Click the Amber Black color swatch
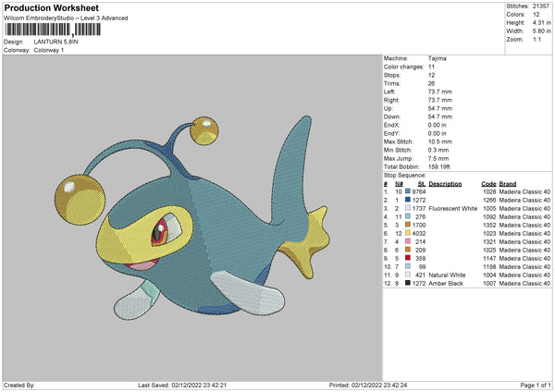This screenshot has width=555, height=392. pyautogui.click(x=407, y=281)
